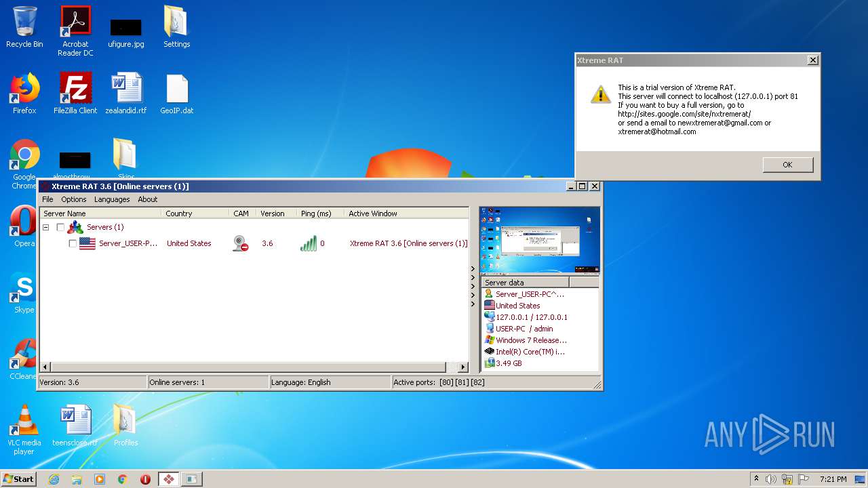Screen dimensions: 868x488
Task: Click the computer icon beside USER-PC / admin
Action: (x=489, y=328)
